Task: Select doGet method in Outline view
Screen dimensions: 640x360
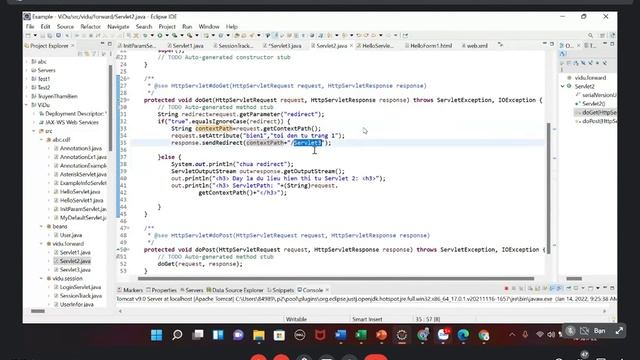Action: 599,112
